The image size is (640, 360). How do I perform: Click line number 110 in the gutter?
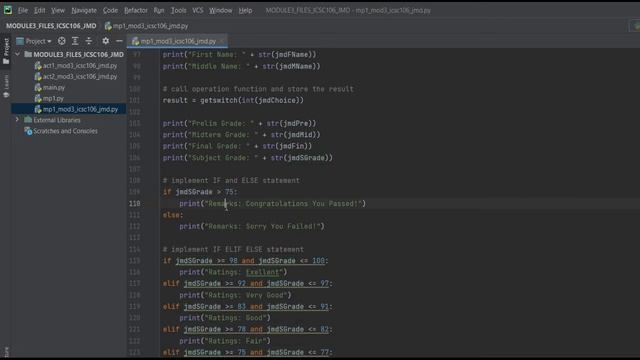pos(135,203)
